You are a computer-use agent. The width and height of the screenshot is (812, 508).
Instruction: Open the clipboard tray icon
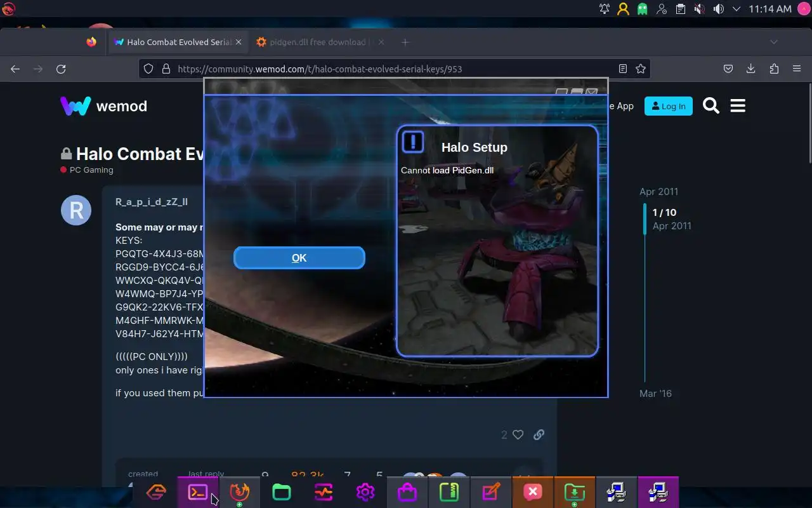[x=681, y=9]
